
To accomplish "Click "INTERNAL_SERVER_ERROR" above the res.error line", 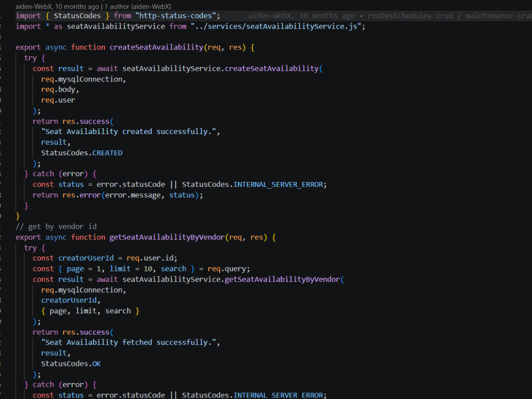I will click(278, 185).
